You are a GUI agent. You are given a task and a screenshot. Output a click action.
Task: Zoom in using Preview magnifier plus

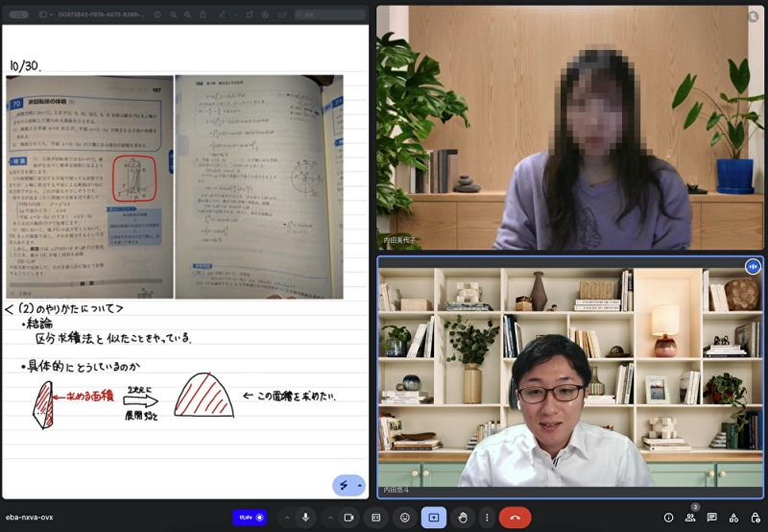(x=187, y=14)
